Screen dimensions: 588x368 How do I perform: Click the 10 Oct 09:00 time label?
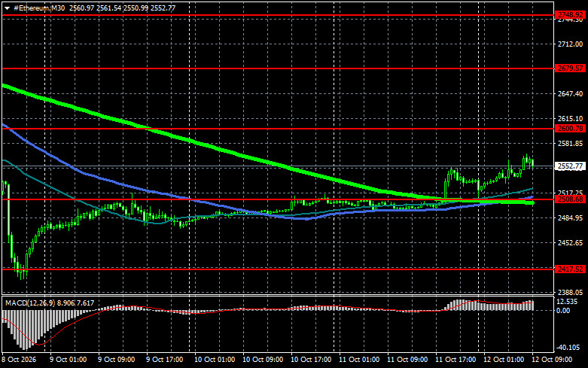[263, 360]
